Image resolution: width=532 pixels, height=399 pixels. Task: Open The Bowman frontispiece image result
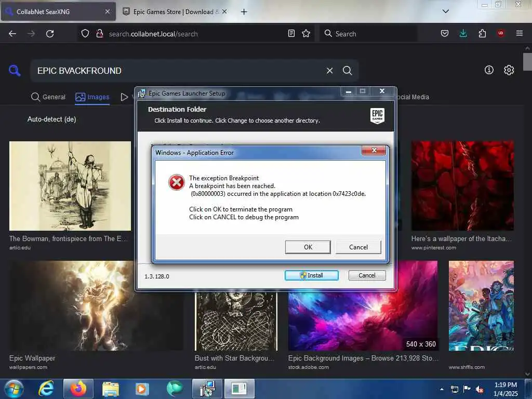pyautogui.click(x=70, y=186)
